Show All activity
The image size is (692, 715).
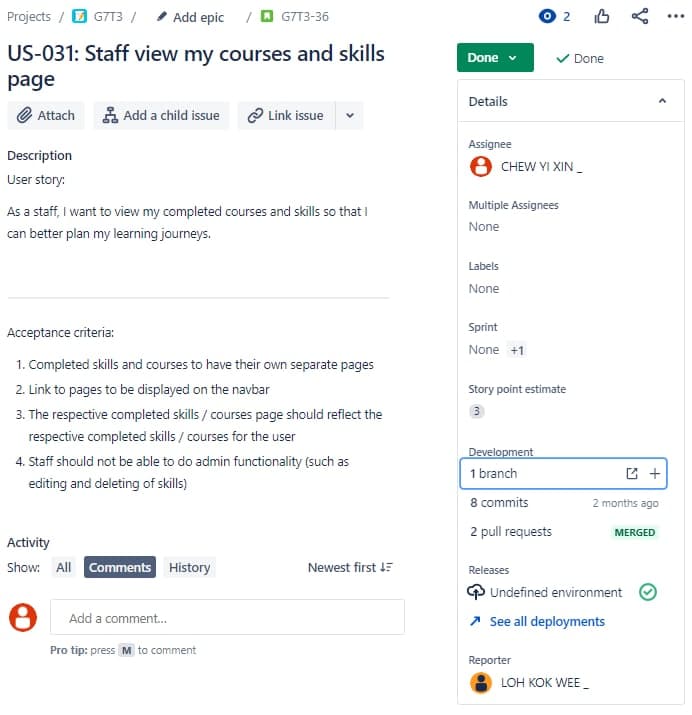pyautogui.click(x=64, y=568)
